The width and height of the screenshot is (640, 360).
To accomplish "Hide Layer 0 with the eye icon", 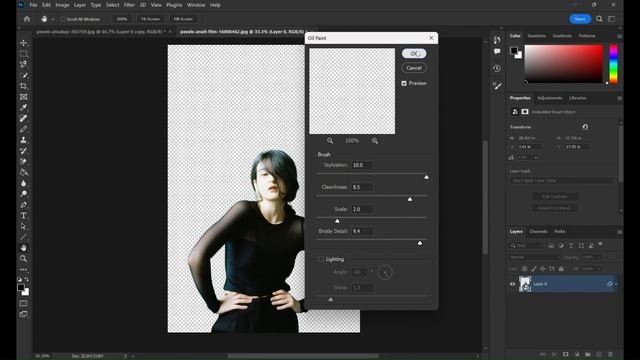I will (x=513, y=284).
